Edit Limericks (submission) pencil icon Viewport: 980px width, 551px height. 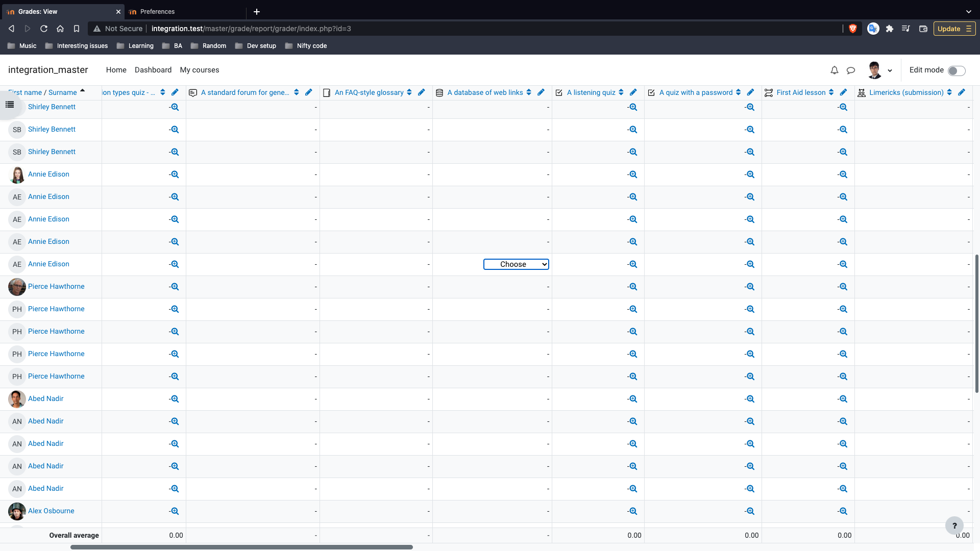962,92
